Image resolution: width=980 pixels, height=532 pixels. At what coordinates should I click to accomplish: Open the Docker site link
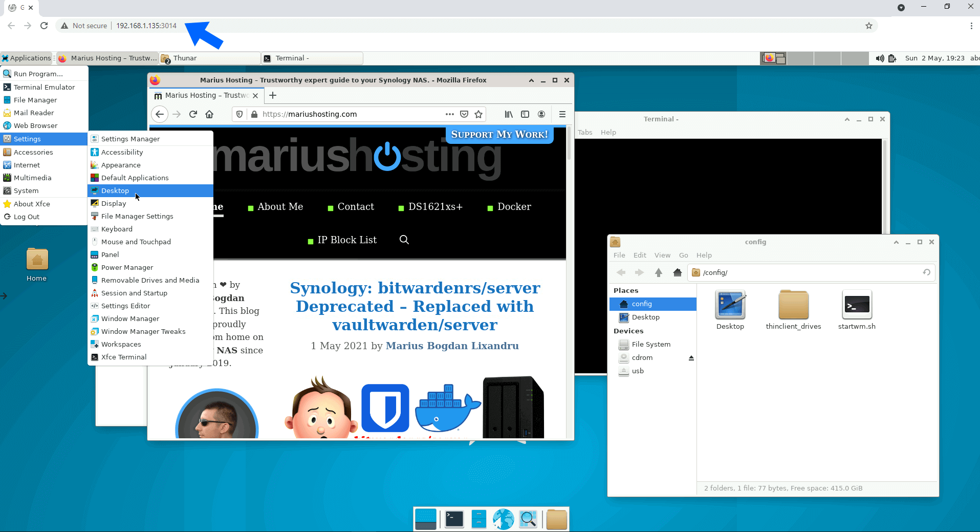click(x=514, y=207)
